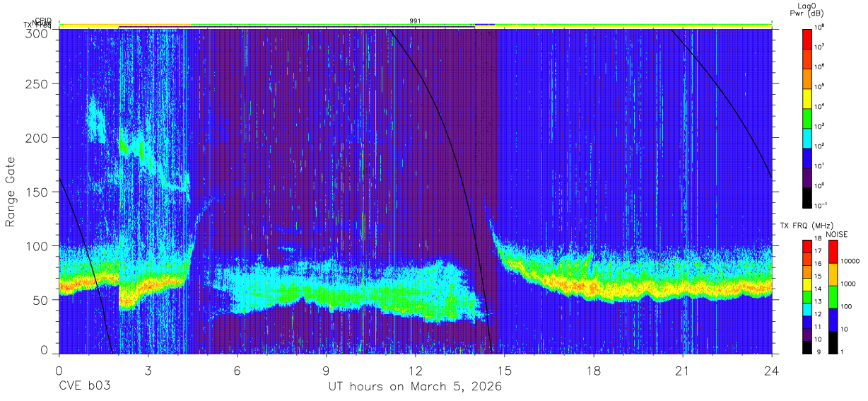Screen dimensions: 868x401
Task: Click the '21' hour tick label on the UT axis
Action: point(683,371)
